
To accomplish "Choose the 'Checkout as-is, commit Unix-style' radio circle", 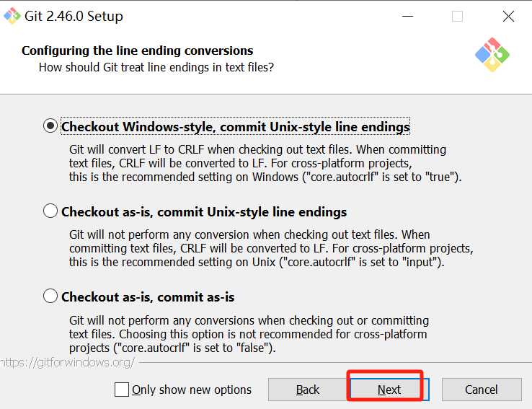I will [50, 211].
